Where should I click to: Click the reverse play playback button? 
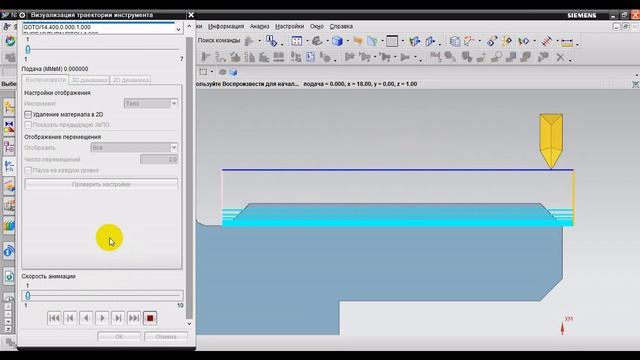(86, 318)
